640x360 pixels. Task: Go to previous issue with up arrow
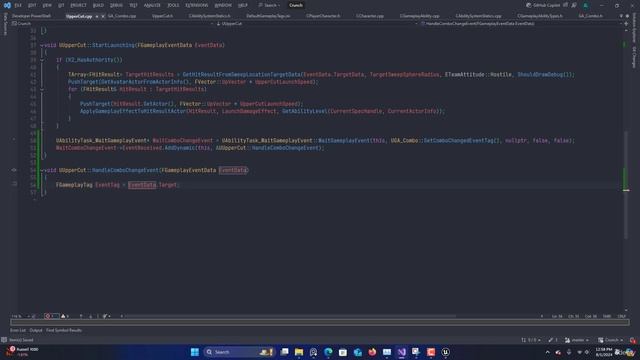coord(81,316)
